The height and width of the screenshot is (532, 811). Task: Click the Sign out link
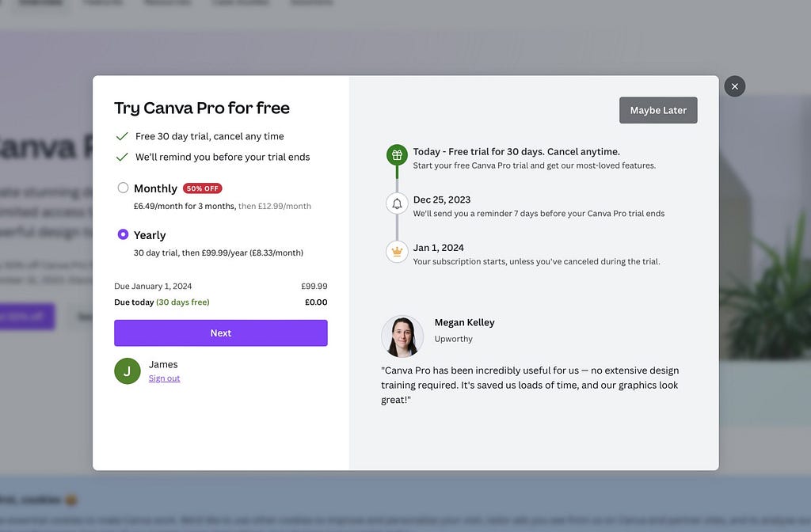click(x=164, y=378)
